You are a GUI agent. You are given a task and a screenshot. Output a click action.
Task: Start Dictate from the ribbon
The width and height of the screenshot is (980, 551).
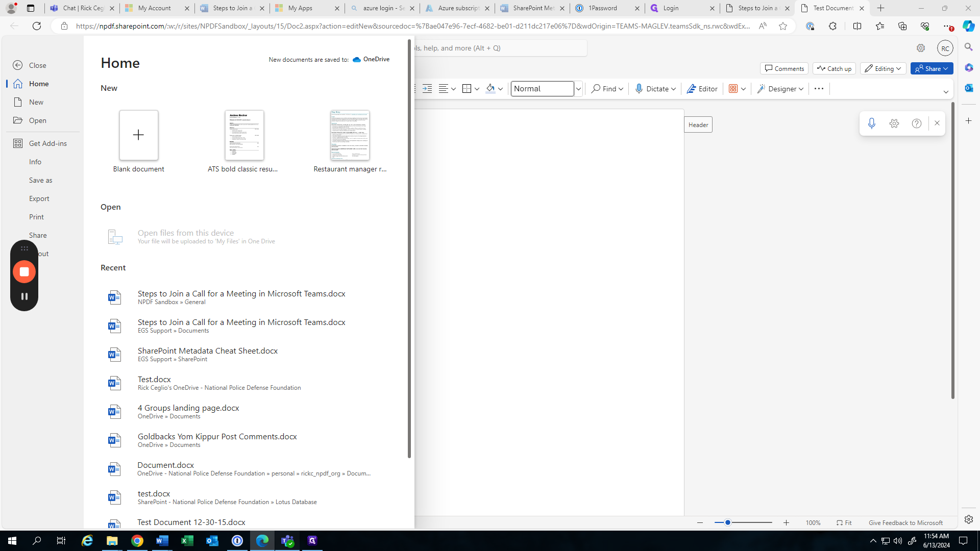[651, 89]
